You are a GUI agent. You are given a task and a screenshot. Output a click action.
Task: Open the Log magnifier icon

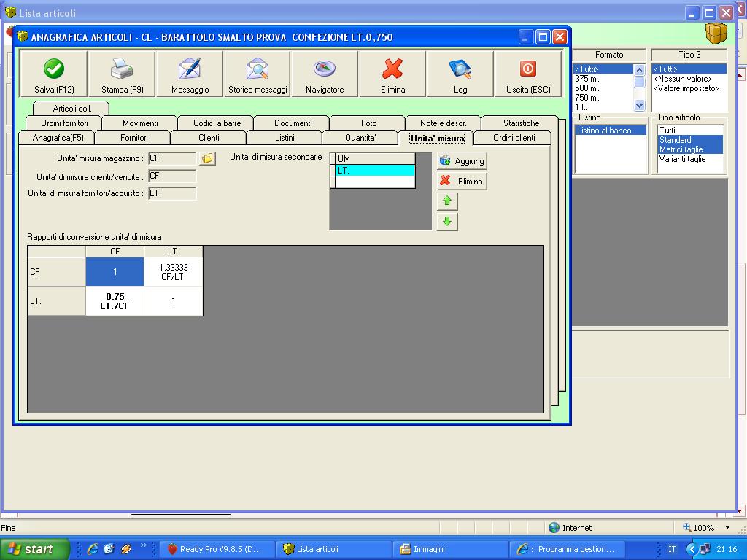pyautogui.click(x=460, y=69)
